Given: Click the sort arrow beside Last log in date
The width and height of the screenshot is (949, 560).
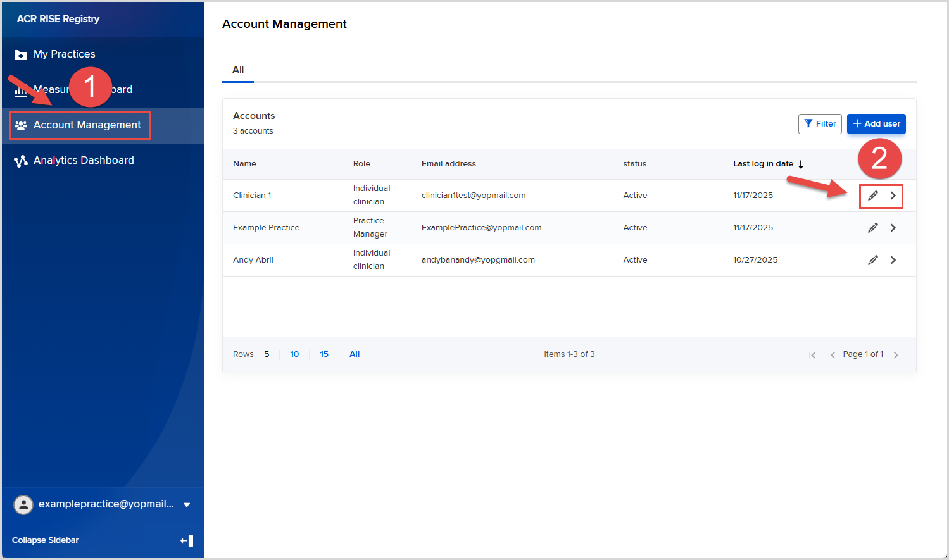Looking at the screenshot, I should (x=801, y=165).
